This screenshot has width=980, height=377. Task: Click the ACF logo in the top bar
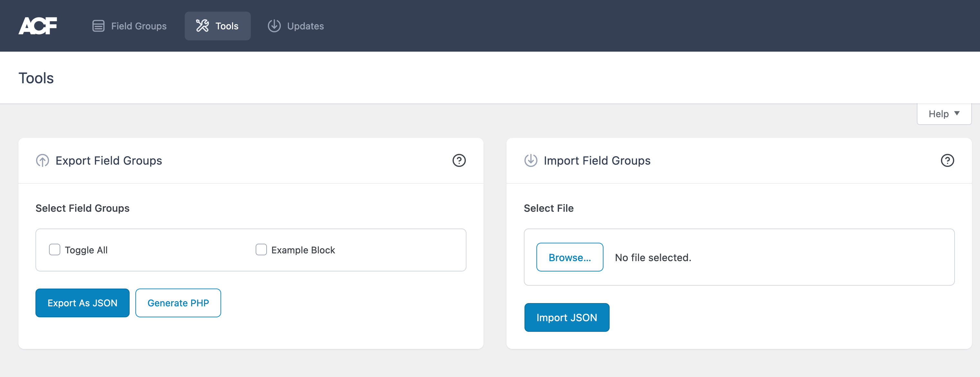tap(38, 25)
